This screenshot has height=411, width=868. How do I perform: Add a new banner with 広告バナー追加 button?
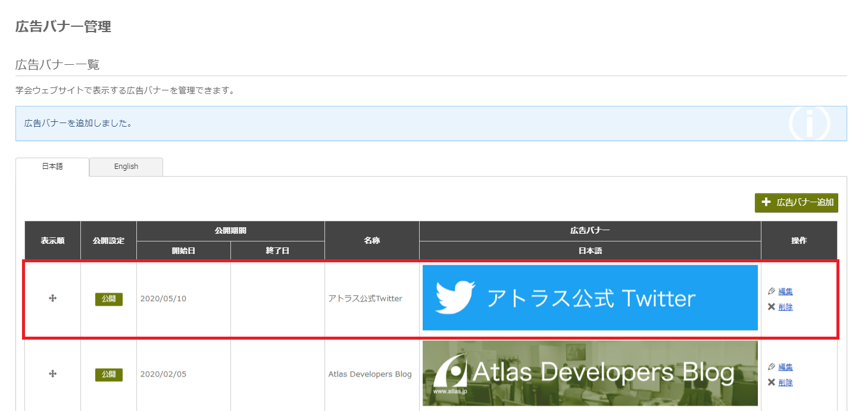pos(797,203)
